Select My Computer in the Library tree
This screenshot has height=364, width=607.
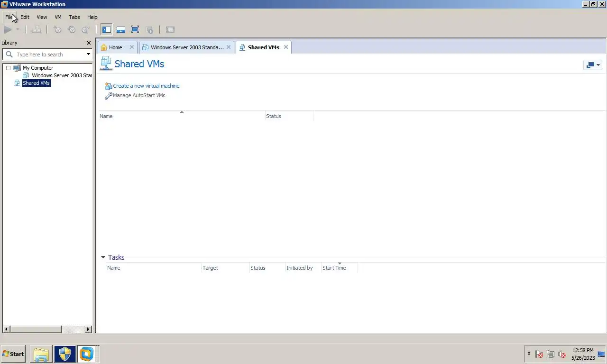(x=38, y=68)
